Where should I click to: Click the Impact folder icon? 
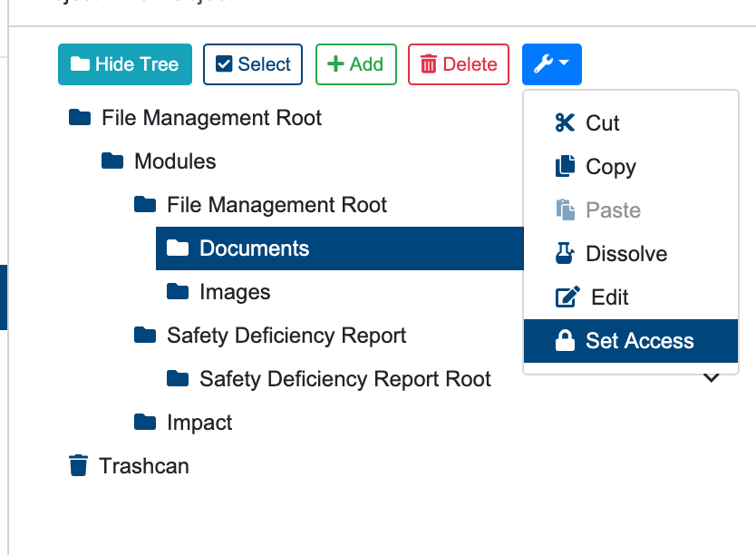pyautogui.click(x=145, y=422)
